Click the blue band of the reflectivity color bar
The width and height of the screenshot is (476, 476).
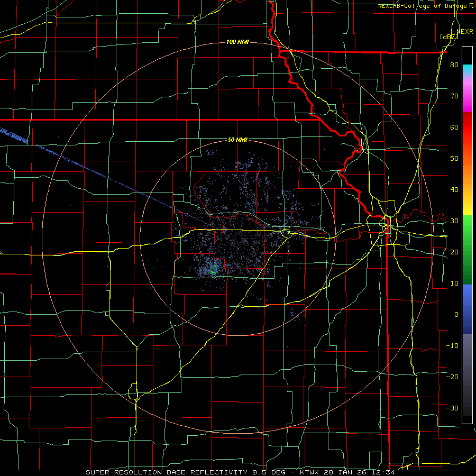(467, 309)
